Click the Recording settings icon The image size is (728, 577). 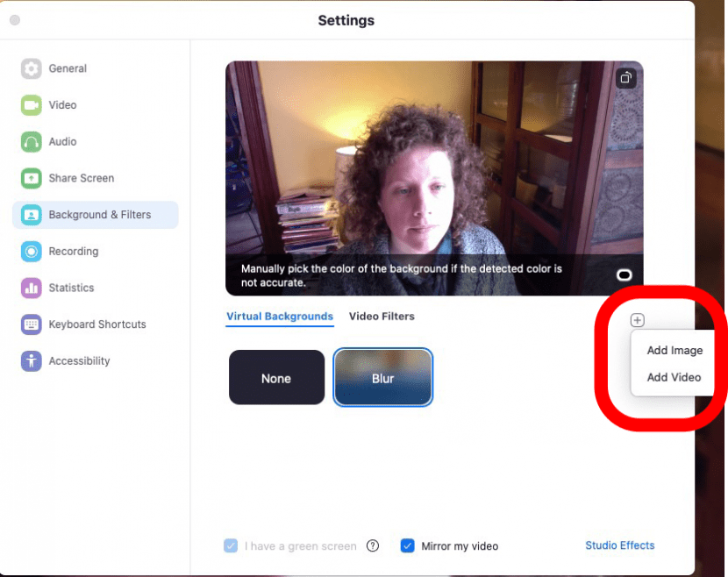(x=32, y=252)
